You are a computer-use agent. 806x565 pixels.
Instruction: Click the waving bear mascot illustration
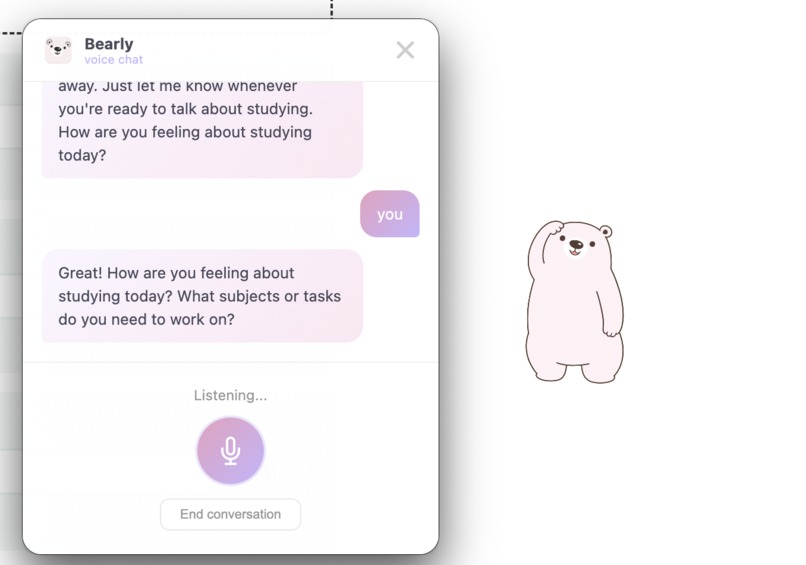pos(575,302)
